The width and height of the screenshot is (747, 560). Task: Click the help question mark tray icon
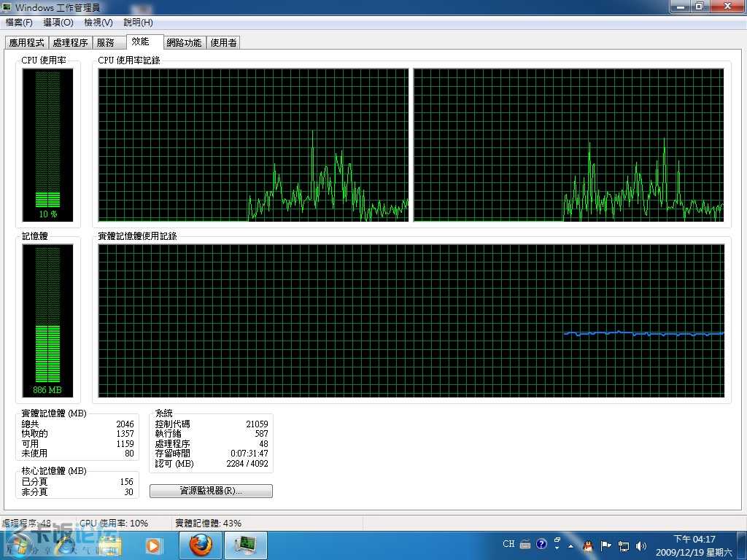541,544
